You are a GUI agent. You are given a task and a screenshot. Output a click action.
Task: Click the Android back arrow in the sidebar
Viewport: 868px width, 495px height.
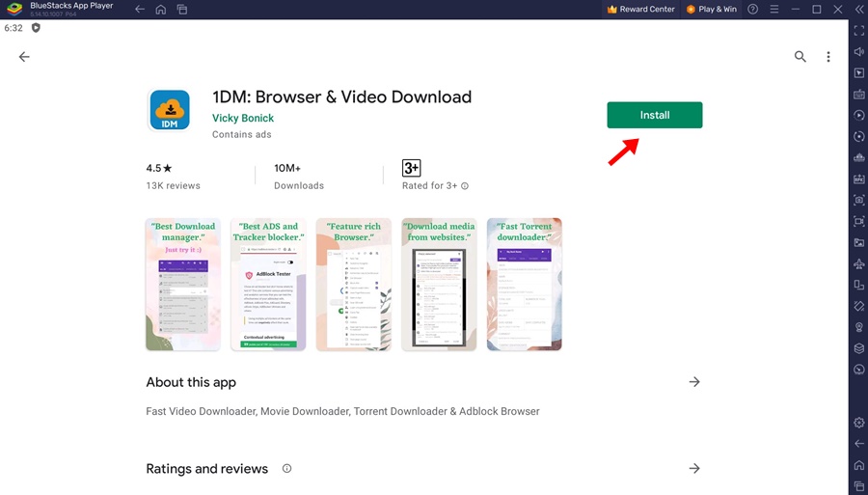tap(859, 444)
